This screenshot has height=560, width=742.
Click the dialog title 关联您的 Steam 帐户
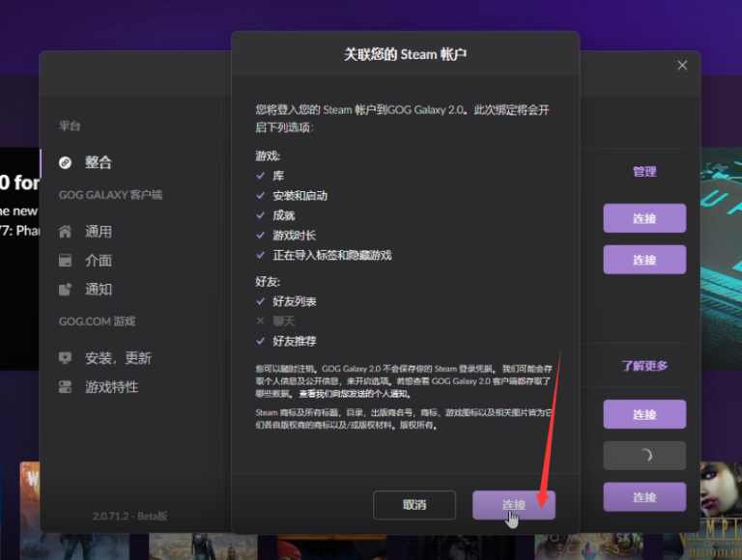click(x=405, y=54)
